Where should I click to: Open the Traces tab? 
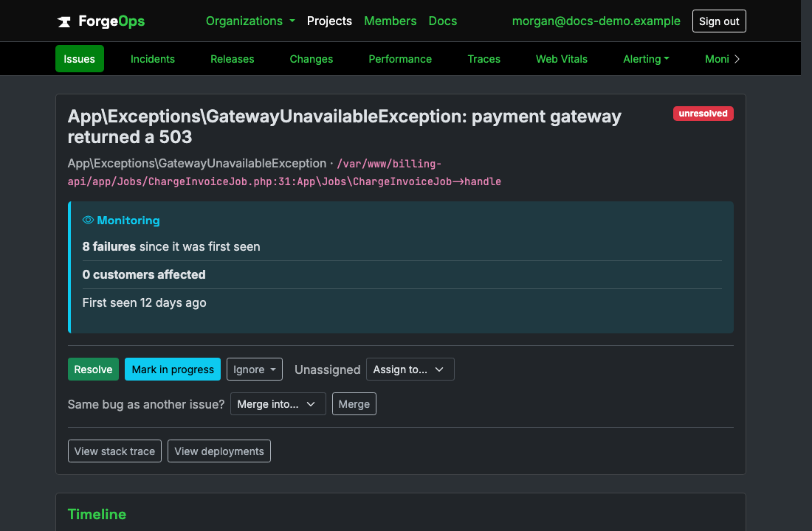pos(484,59)
